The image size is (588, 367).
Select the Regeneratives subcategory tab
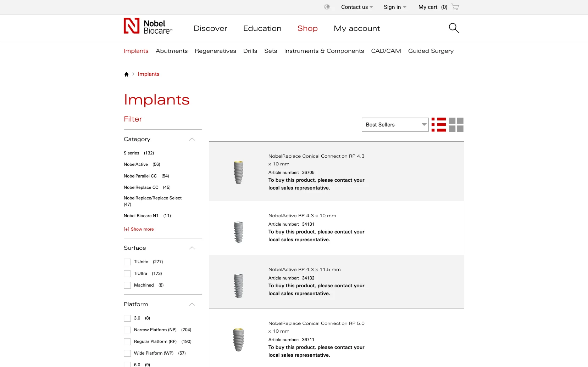pyautogui.click(x=215, y=51)
